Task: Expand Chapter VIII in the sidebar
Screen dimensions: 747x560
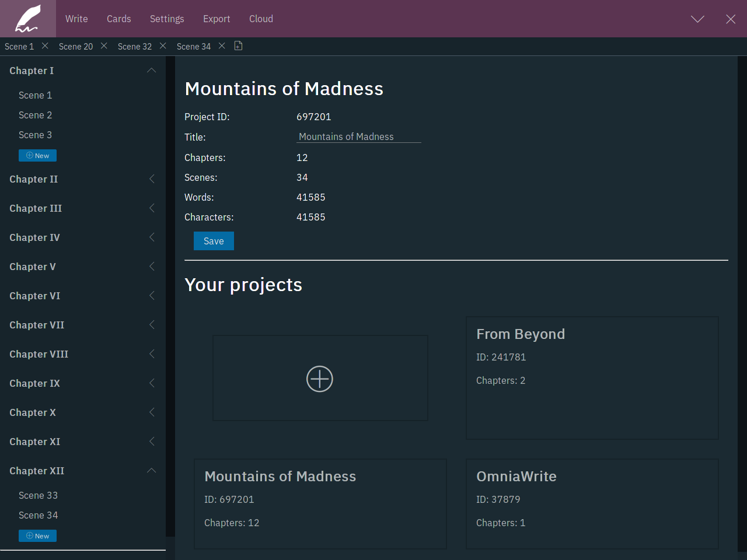Action: (x=152, y=354)
